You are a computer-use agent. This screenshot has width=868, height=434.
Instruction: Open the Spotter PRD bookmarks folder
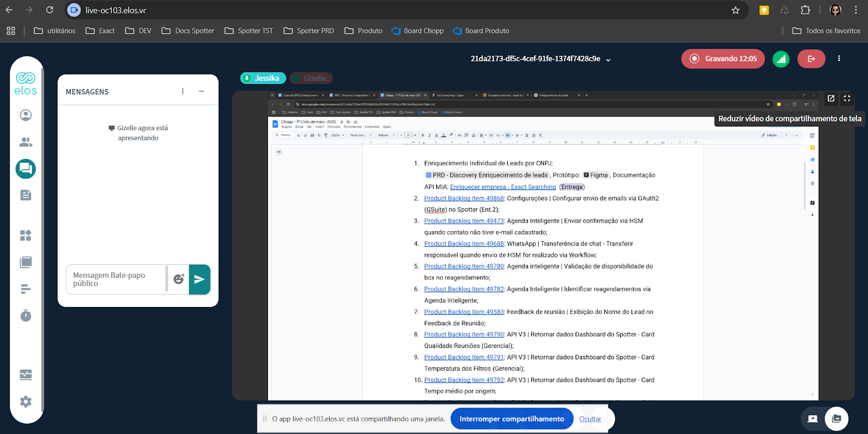click(x=309, y=31)
